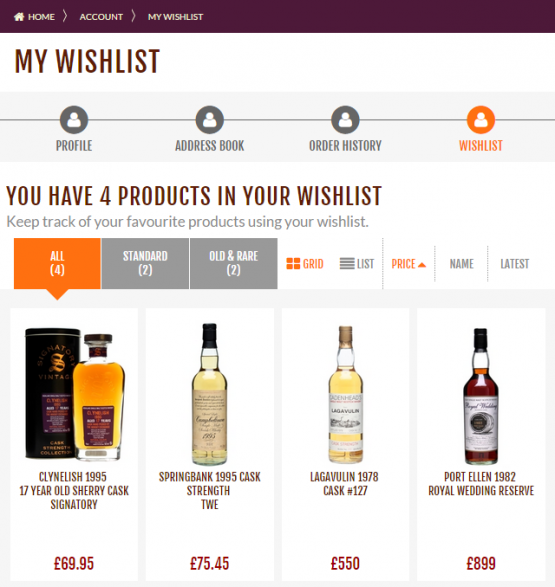Screen dimensions: 555x587
Task: Switch to List view layout
Action: point(357,264)
